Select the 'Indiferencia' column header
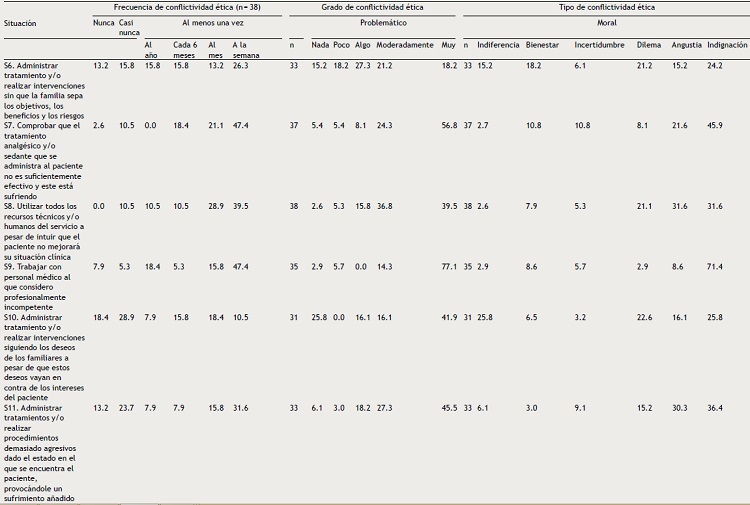Screen dimensions: 750x505 tap(498, 45)
